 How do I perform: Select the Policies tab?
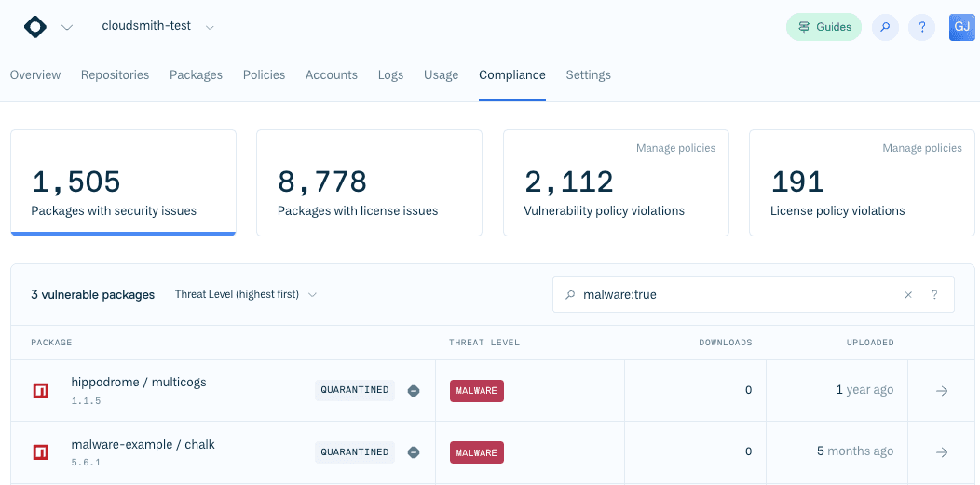tap(264, 74)
